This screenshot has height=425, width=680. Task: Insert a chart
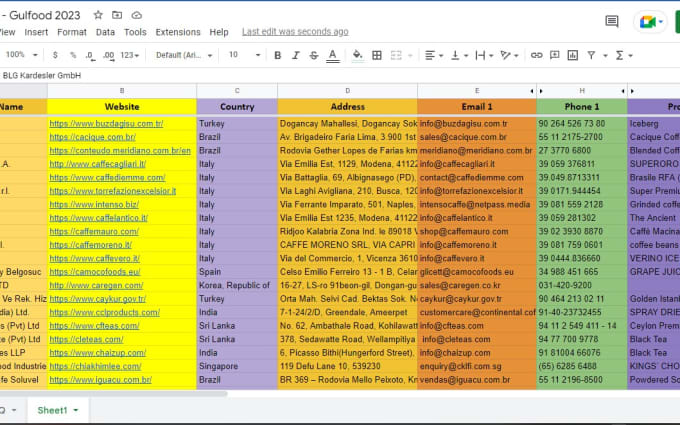point(572,55)
